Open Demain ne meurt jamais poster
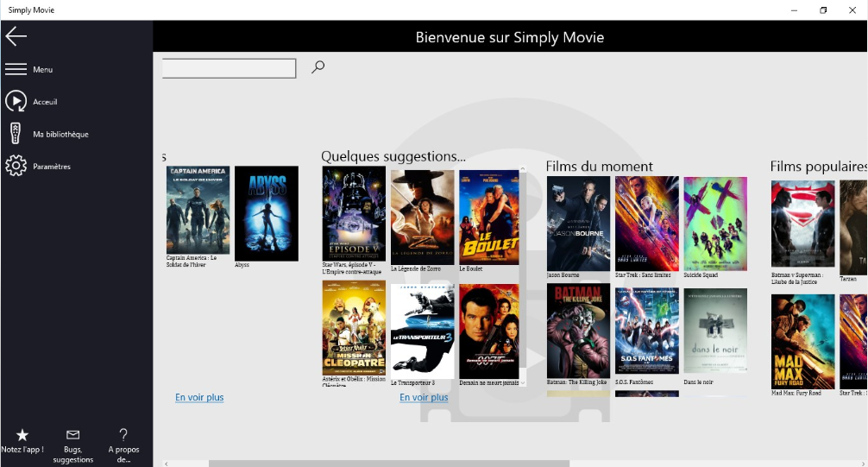868x467 pixels. click(489, 331)
